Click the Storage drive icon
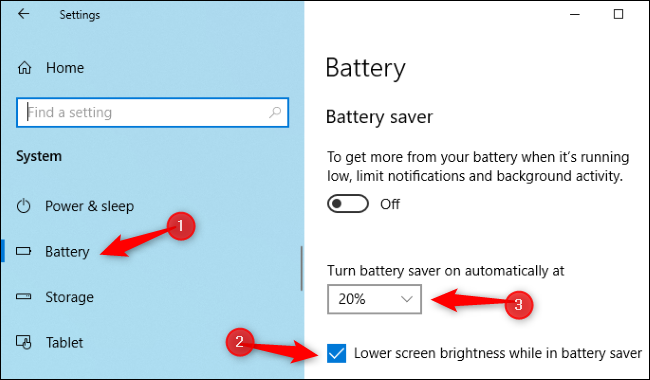The width and height of the screenshot is (650, 380). (24, 296)
